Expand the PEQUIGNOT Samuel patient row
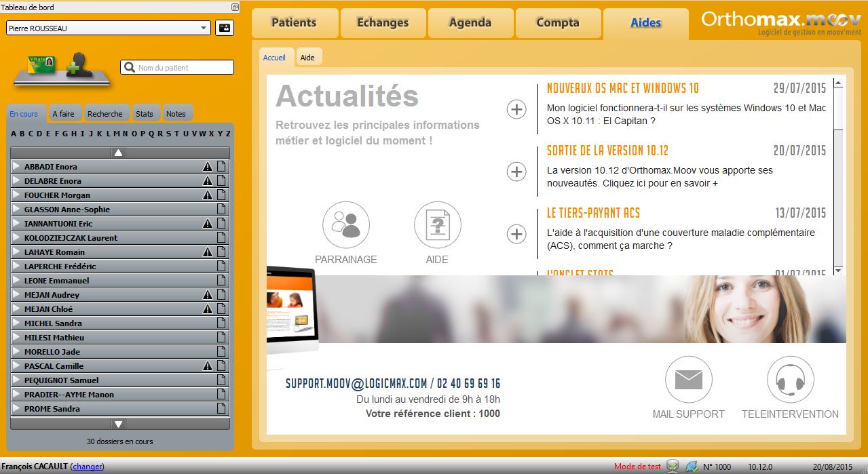The image size is (868, 474). coord(16,380)
